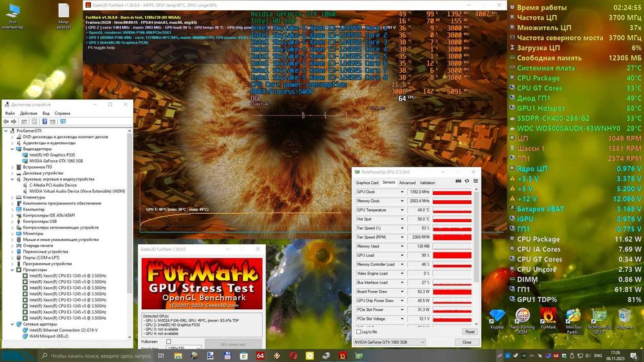Select Intel(R) Ethernet Connection (2) I219-V
Image resolution: width=644 pixels, height=362 pixels.
64,330
